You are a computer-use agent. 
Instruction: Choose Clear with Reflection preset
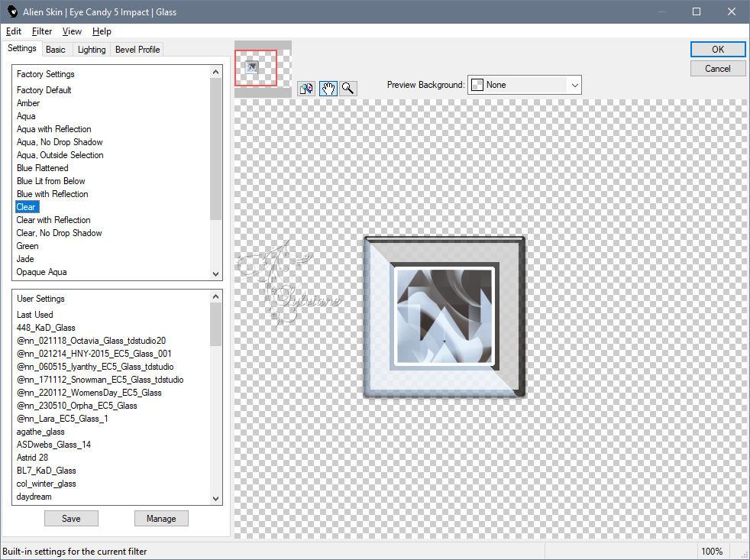tap(53, 220)
